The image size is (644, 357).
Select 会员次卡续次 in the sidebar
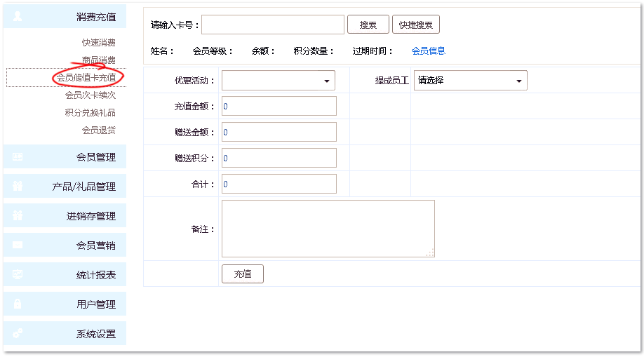click(90, 95)
